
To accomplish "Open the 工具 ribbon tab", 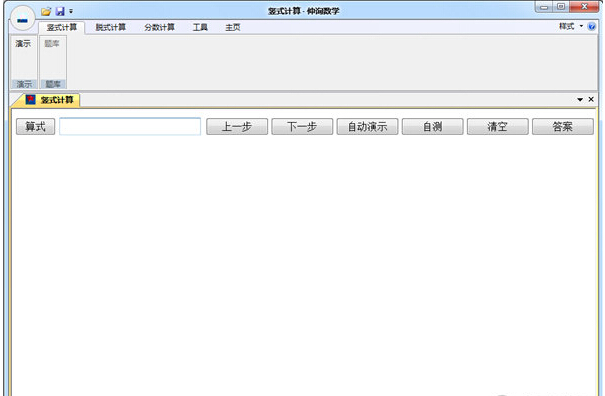I will [x=200, y=27].
